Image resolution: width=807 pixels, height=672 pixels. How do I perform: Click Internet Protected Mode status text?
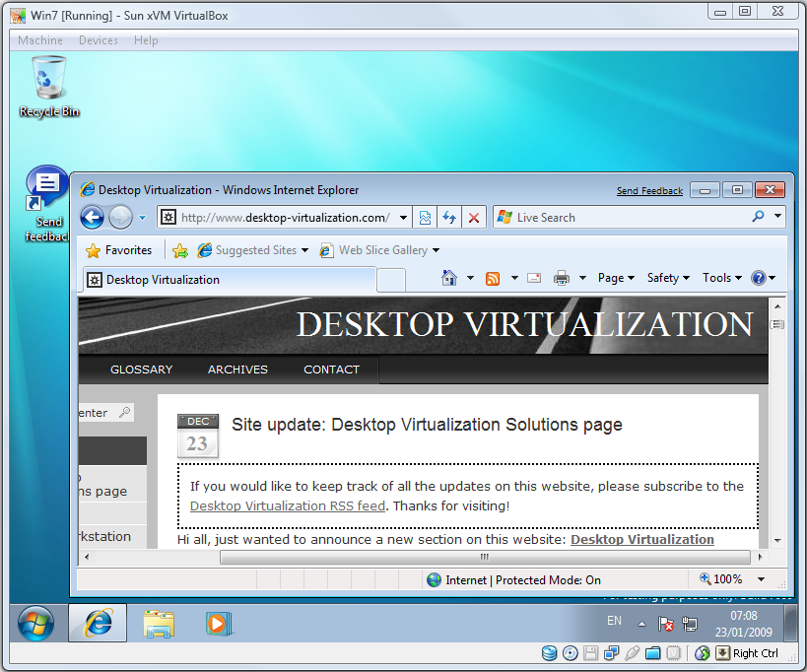(x=523, y=580)
